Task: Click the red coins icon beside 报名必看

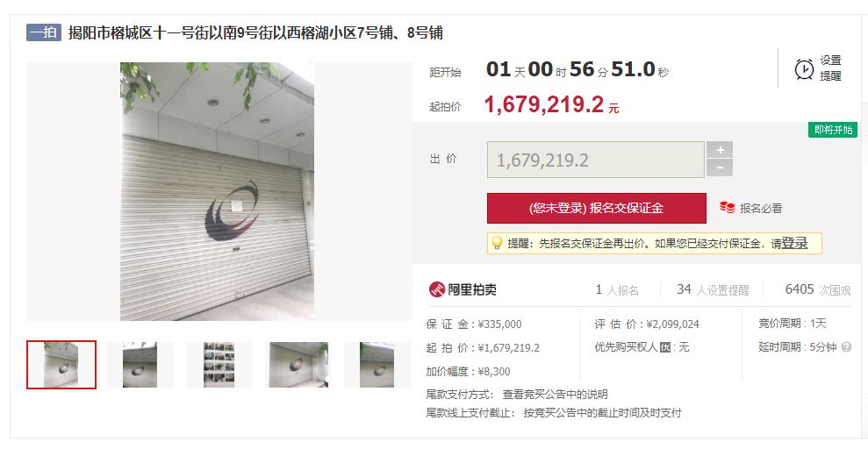Action: 727,207
